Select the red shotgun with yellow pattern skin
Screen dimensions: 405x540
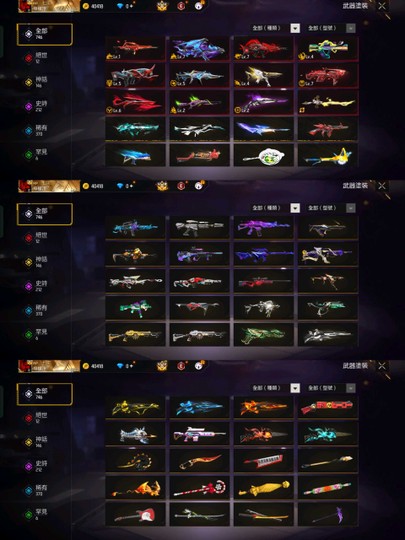tap(328, 407)
